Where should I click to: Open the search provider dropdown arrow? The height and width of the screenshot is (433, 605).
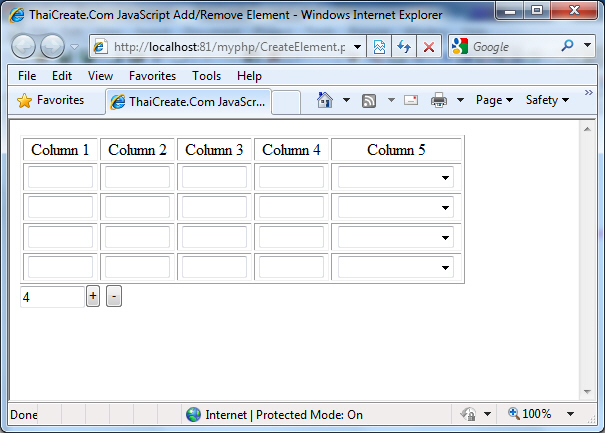(587, 46)
